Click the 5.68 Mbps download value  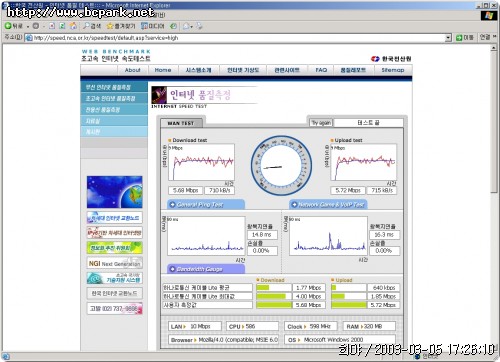(x=186, y=190)
